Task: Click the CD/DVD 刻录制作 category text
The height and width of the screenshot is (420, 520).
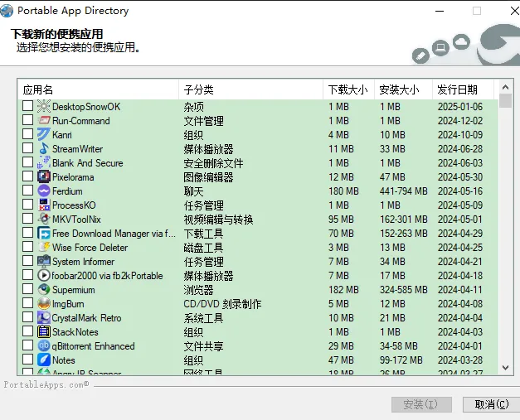Action: coord(222,304)
